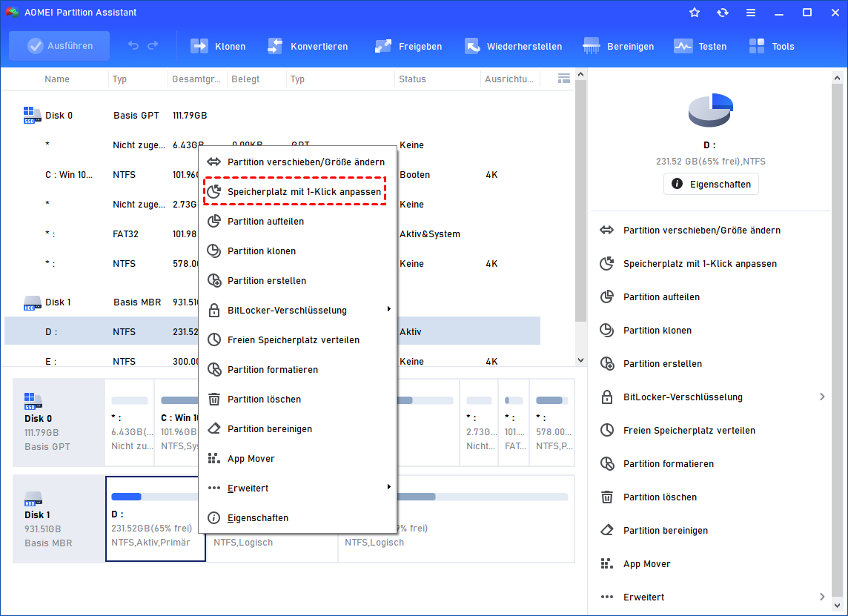Click the star favorites icon in title bar
The image size is (848, 616).
[695, 13]
